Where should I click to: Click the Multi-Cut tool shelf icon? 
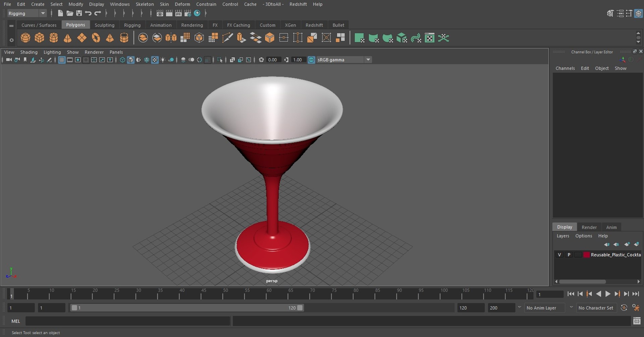(227, 38)
